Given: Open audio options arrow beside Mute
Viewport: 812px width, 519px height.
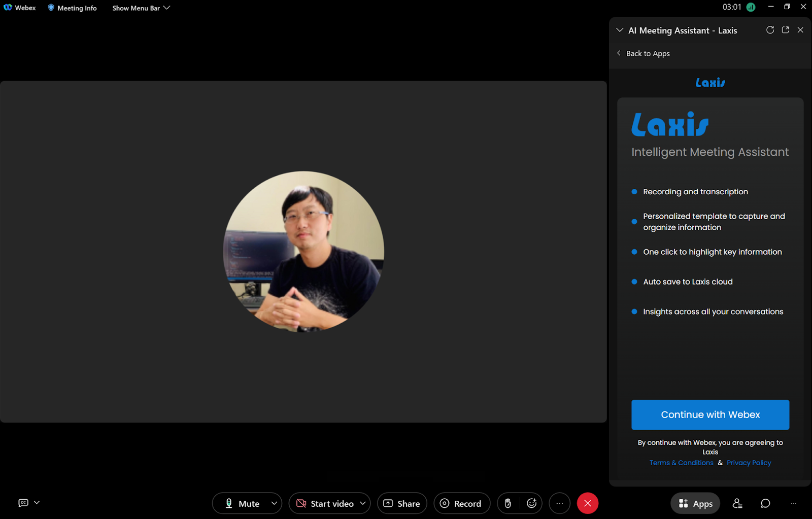Looking at the screenshot, I should click(x=274, y=503).
